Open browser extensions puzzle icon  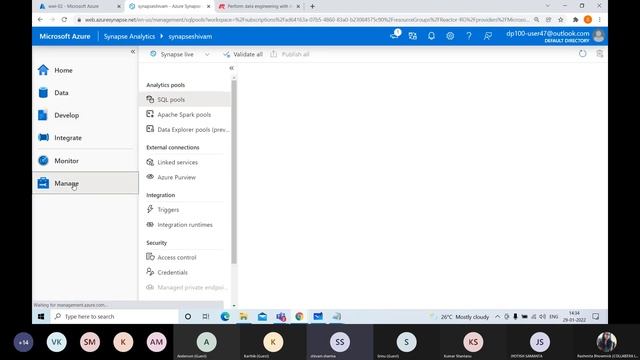pyautogui.click(x=575, y=20)
